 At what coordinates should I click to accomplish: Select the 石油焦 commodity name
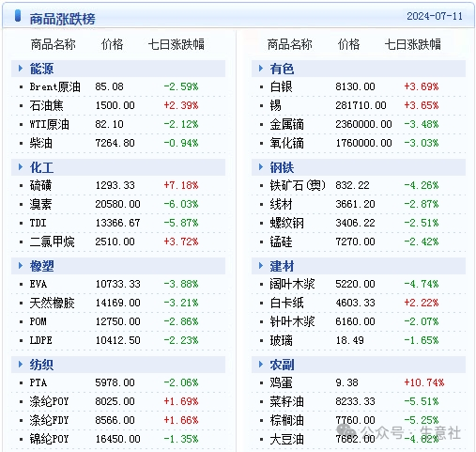(46, 105)
